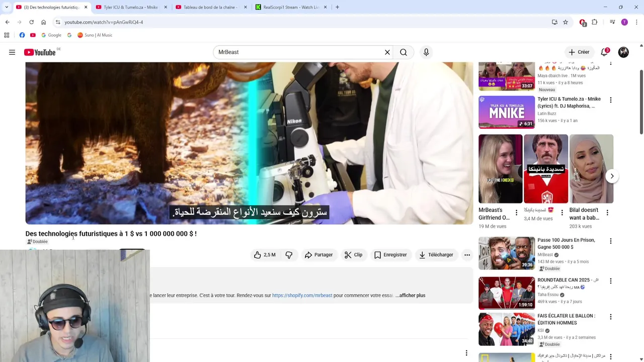This screenshot has height=362, width=644.
Task: Bookmark this page with the star
Action: click(566, 22)
